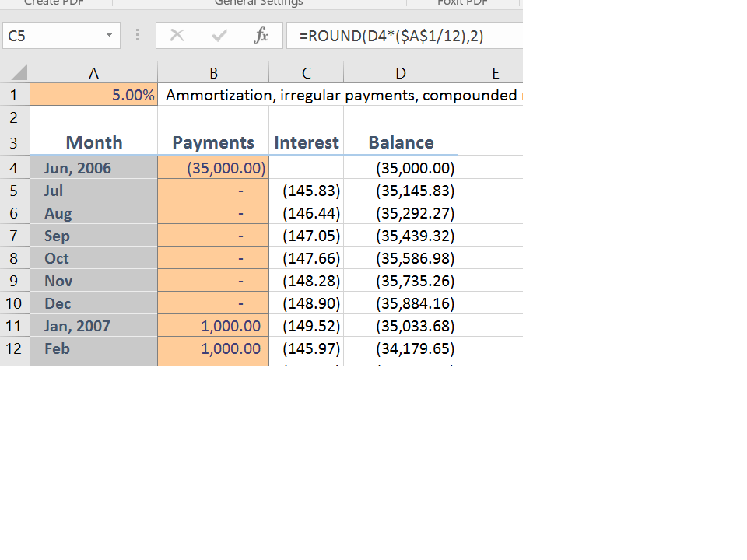Select row 5 header
The height and width of the screenshot is (560, 747).
[x=14, y=191]
